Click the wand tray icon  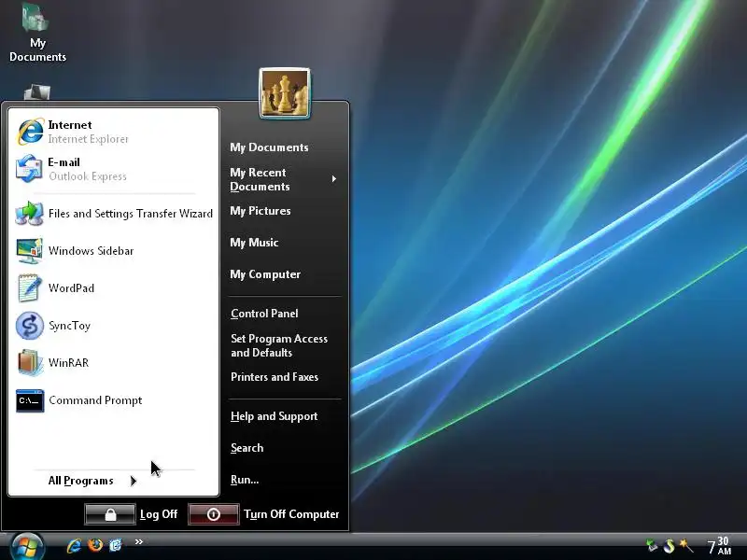click(685, 546)
